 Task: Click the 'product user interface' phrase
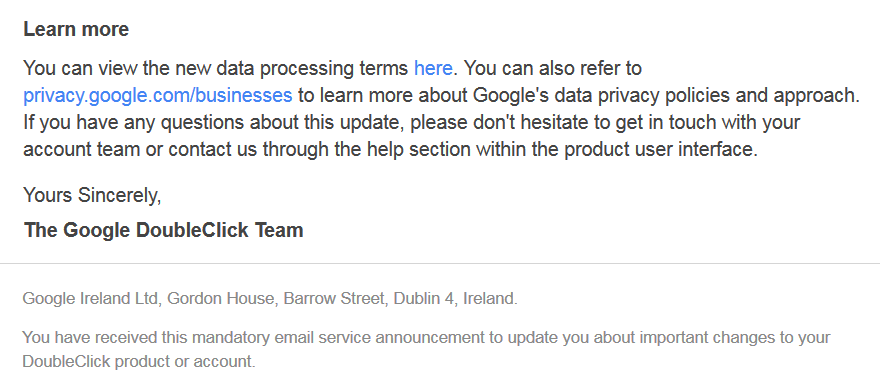click(x=658, y=149)
